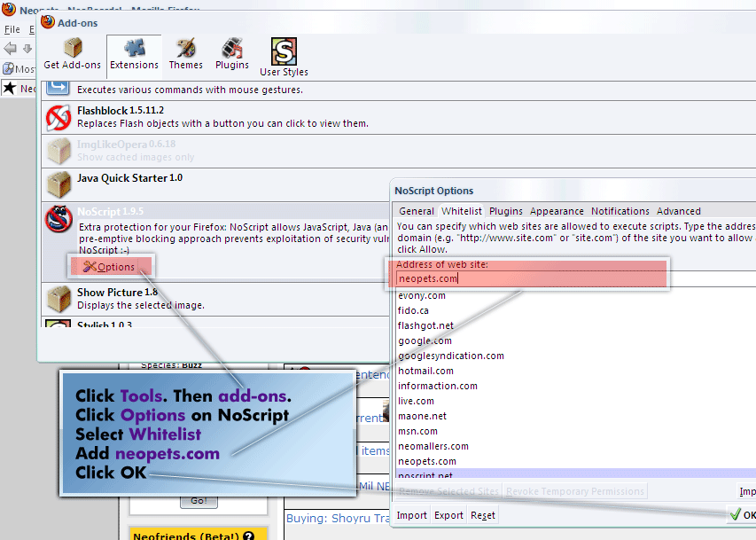Select msn.com in the whitelist
This screenshot has width=756, height=540.
(x=576, y=431)
